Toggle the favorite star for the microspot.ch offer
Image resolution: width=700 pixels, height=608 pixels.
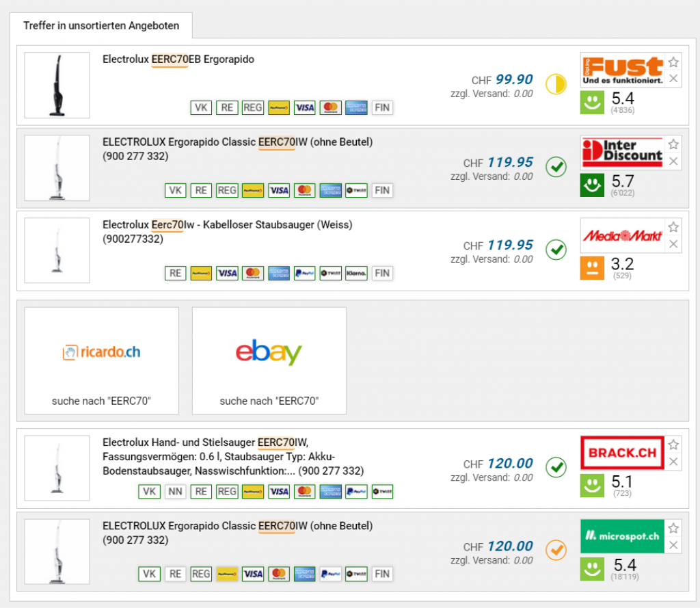[673, 528]
